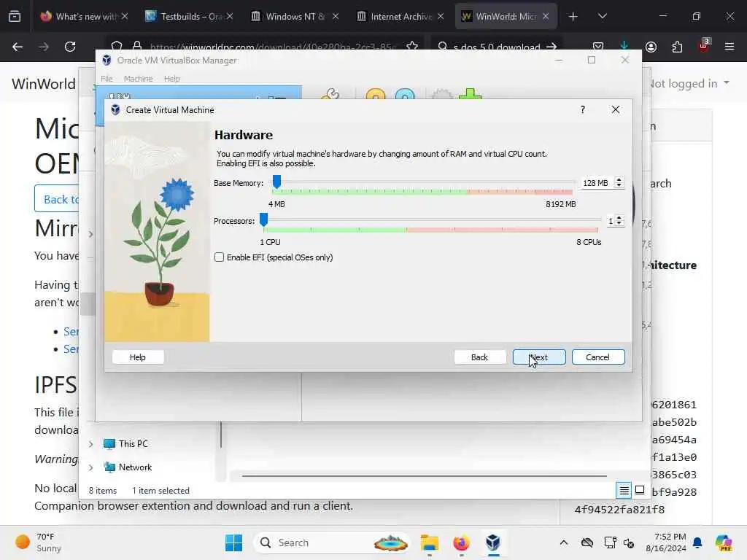This screenshot has height=560, width=747.
Task: Open Firefox View icon at tab bar left
Action: tap(15, 17)
